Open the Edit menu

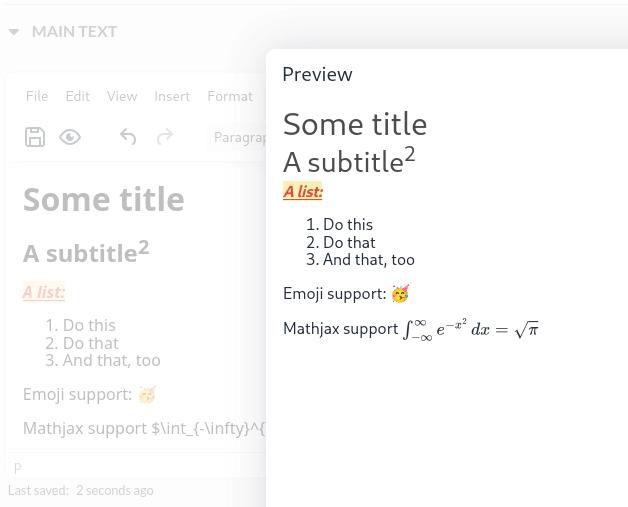77,96
